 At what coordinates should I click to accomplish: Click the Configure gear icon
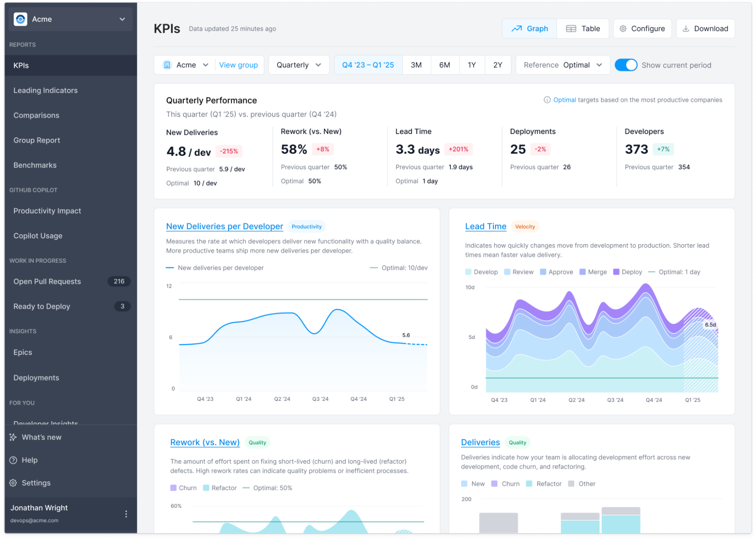click(622, 28)
